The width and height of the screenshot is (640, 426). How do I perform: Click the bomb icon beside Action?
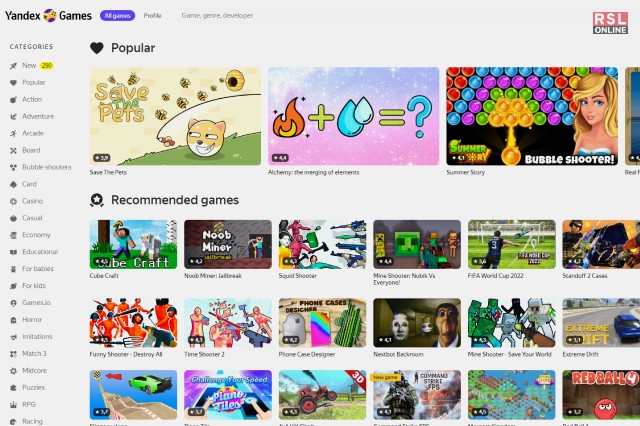pyautogui.click(x=13, y=100)
